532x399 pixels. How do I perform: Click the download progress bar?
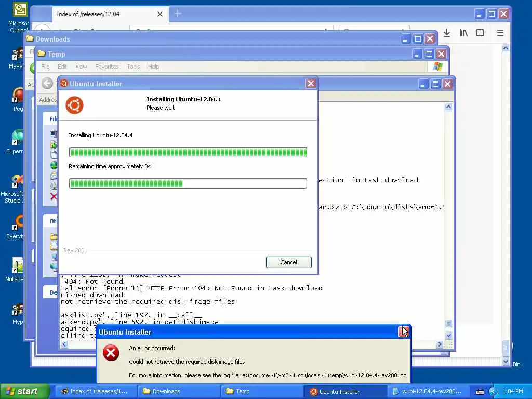point(188,183)
